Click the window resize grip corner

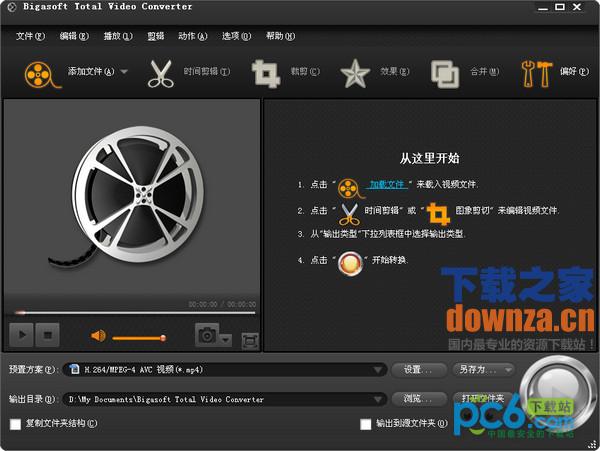pos(593,444)
